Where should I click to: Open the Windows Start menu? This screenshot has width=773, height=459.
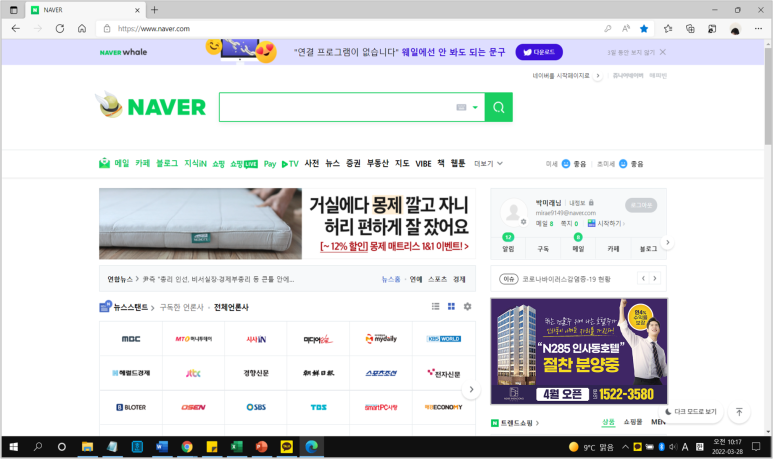[x=14, y=447]
